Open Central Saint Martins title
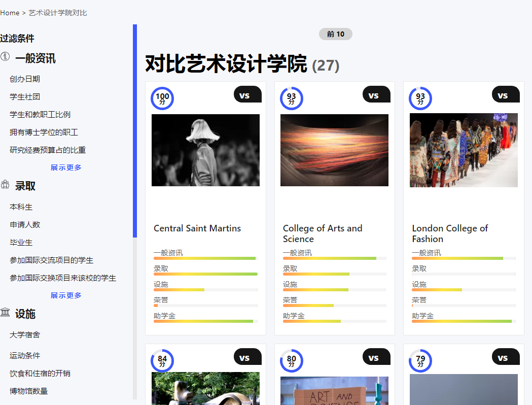The width and height of the screenshot is (532, 405). point(197,228)
